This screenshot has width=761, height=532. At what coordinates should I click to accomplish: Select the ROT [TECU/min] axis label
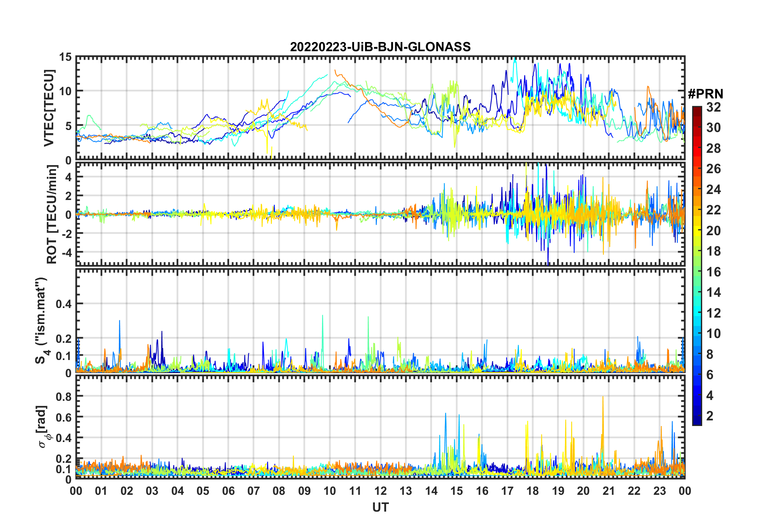click(52, 214)
